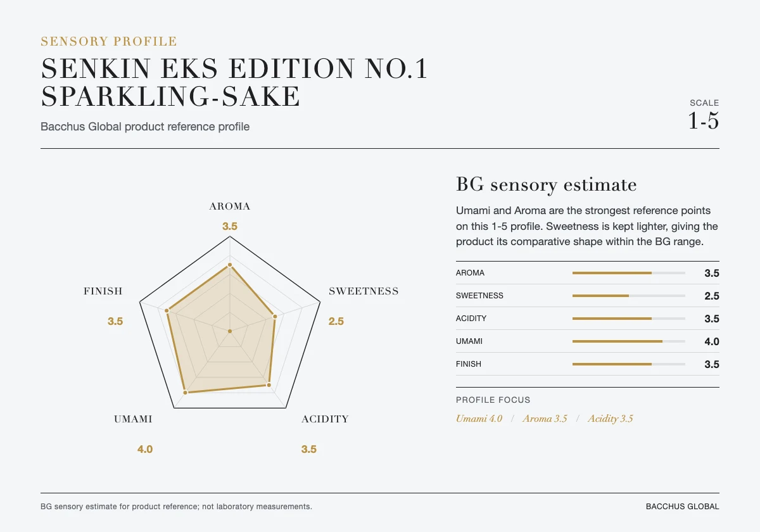Click the radar chart center point

(x=230, y=331)
